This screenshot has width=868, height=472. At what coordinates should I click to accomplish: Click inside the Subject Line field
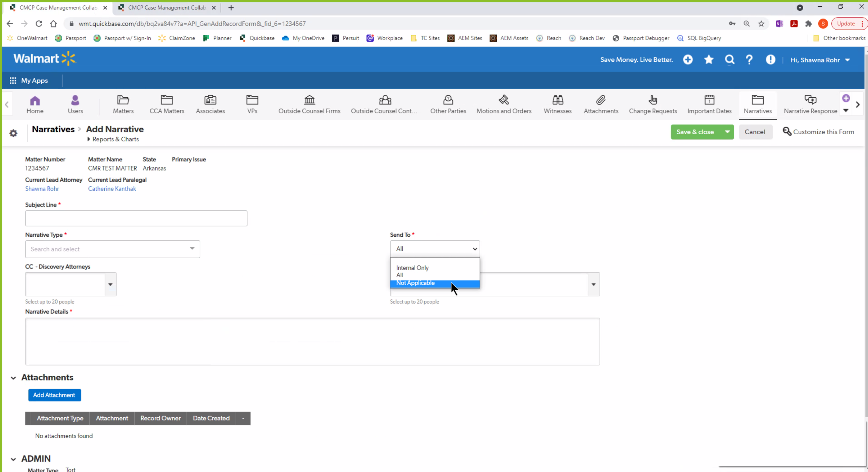click(x=136, y=218)
